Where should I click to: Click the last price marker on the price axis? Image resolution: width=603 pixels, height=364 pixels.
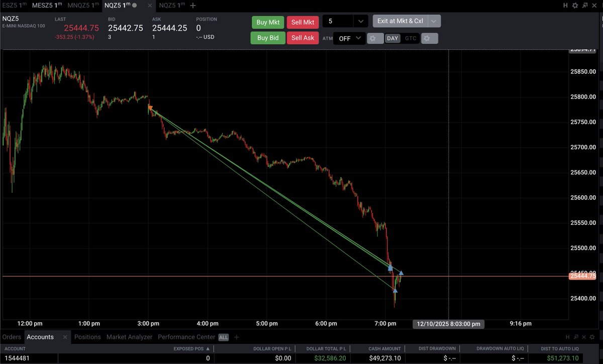tap(583, 275)
